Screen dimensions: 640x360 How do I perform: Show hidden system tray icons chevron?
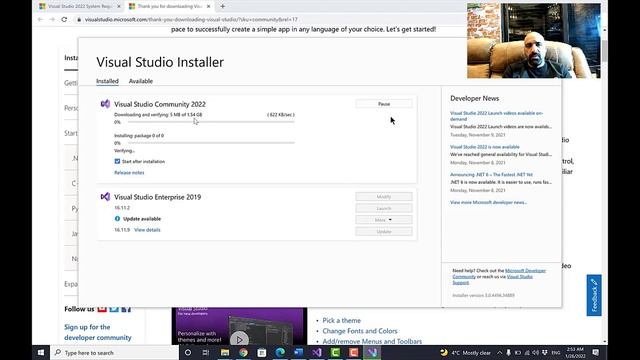click(500, 353)
